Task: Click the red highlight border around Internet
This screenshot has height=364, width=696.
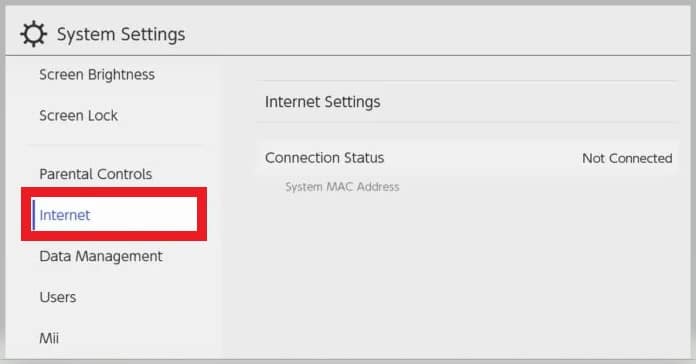Action: coord(114,192)
